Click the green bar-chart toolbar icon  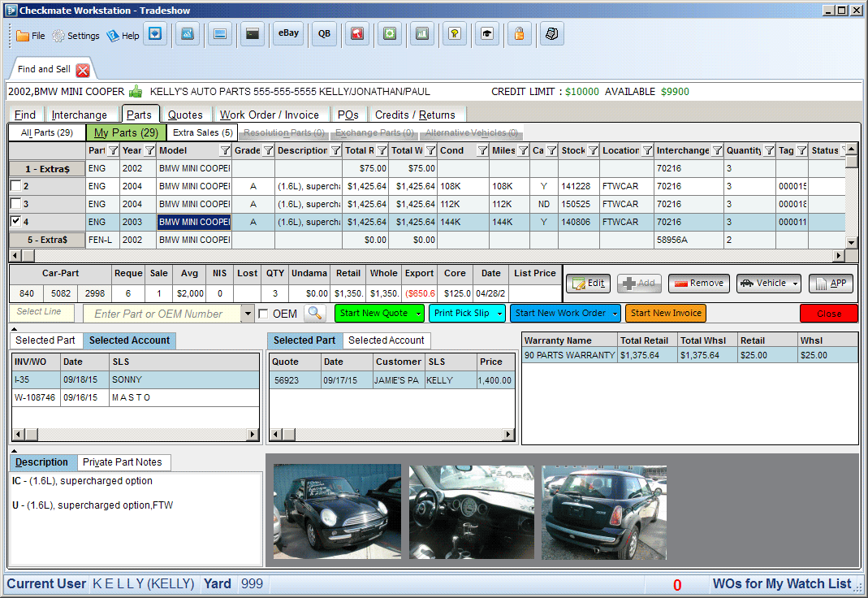pos(422,34)
